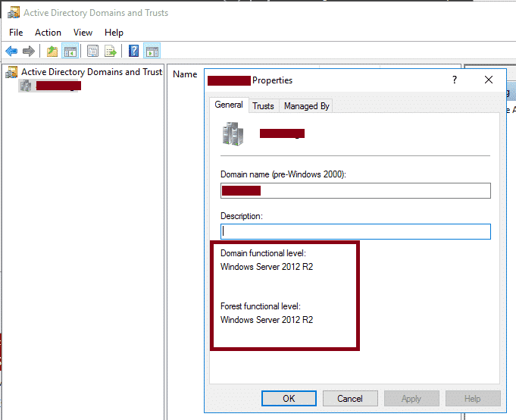Viewport: 516px width, 420px height.
Task: Click the Forward arrow toolbar icon
Action: (29, 51)
